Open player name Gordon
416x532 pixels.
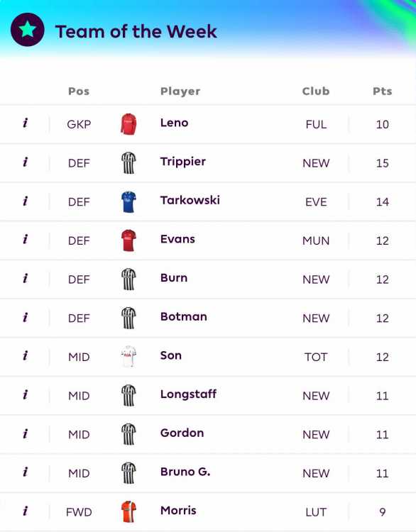click(182, 433)
